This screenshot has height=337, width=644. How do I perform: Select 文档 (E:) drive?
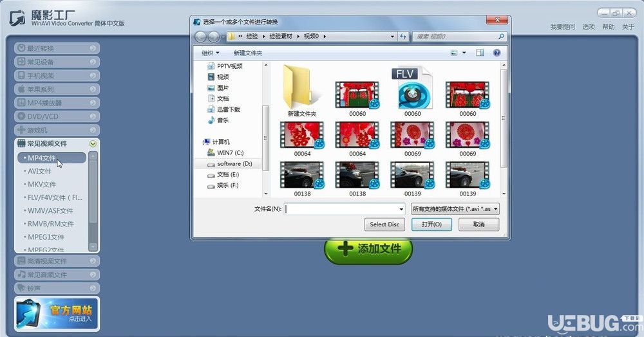(x=223, y=174)
